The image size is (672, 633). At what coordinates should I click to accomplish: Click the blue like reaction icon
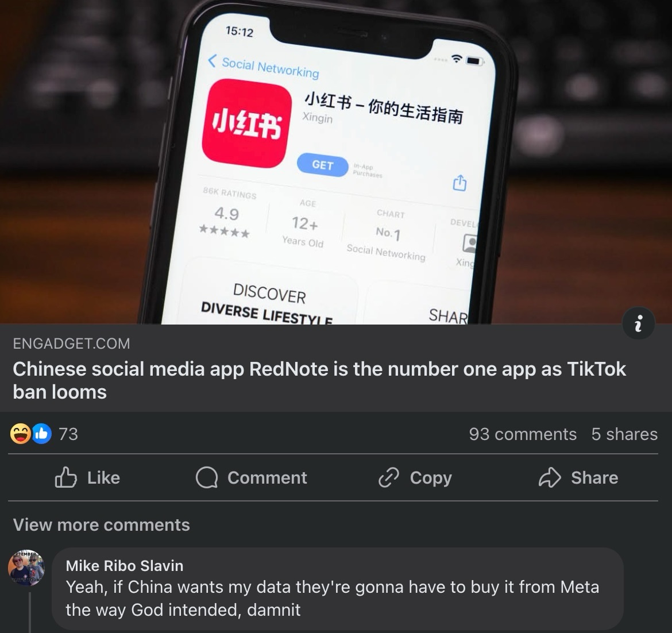pyautogui.click(x=41, y=434)
